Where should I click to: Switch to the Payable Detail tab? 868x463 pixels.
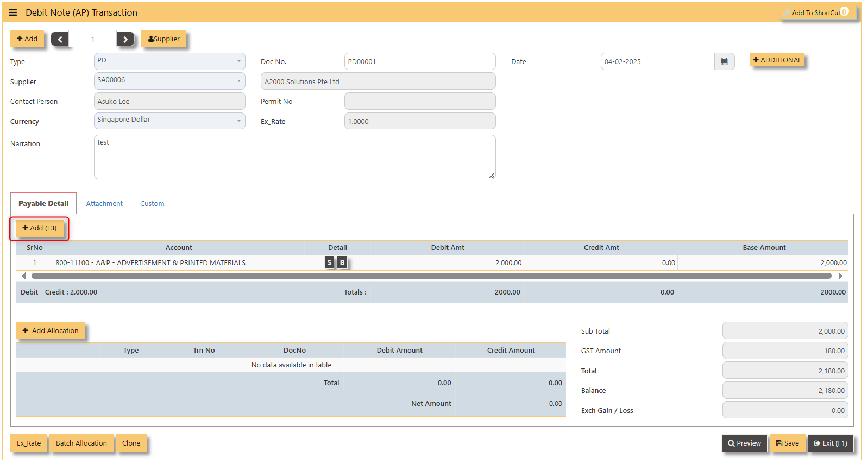43,203
